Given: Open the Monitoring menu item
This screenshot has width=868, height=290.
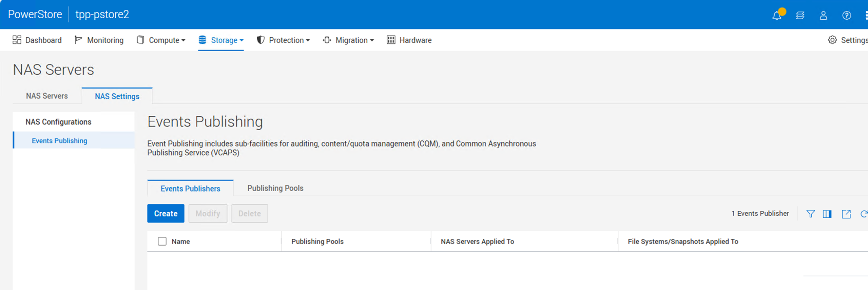Looking at the screenshot, I should click(x=105, y=40).
